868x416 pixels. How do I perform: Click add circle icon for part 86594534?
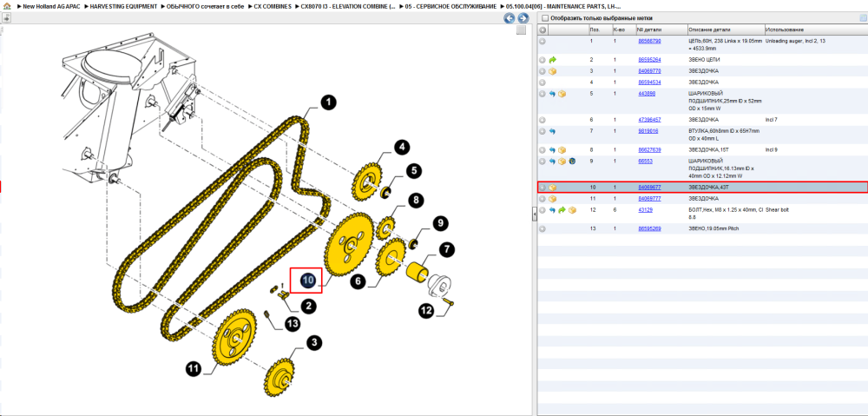tap(542, 82)
